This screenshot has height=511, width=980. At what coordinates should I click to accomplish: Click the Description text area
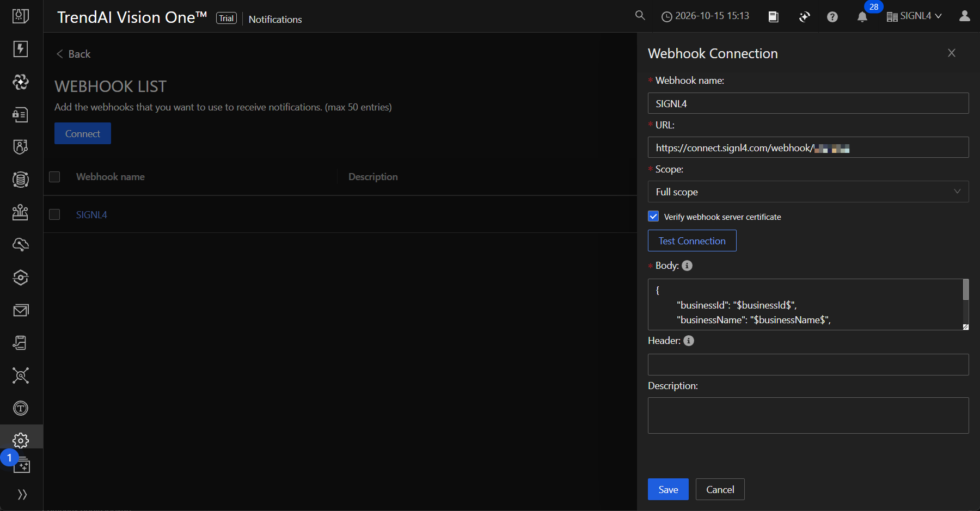[808, 415]
